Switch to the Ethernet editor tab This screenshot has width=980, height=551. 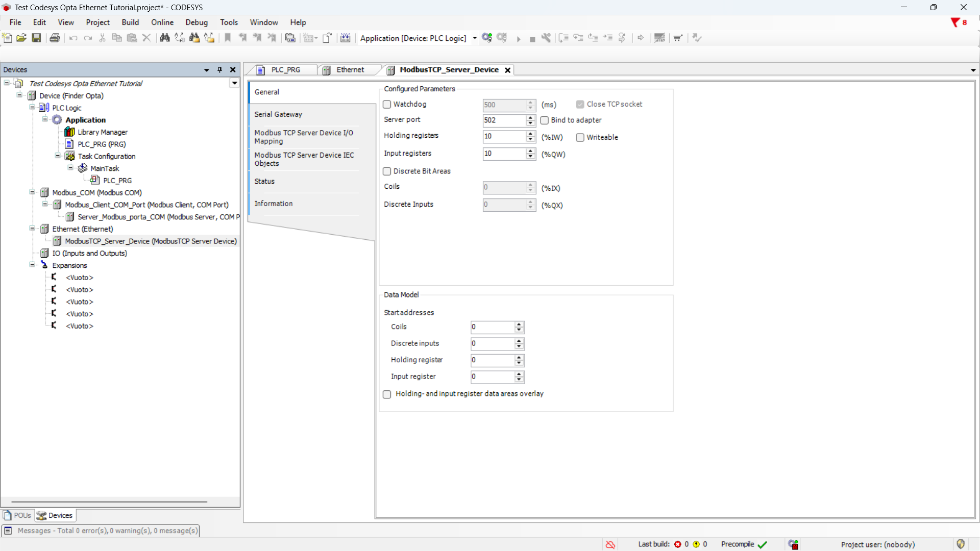click(x=350, y=70)
